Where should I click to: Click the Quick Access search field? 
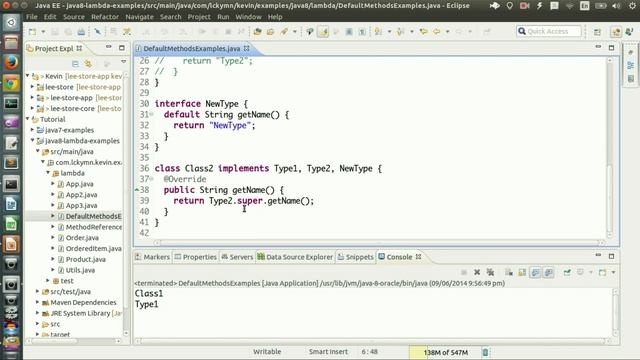click(x=548, y=31)
